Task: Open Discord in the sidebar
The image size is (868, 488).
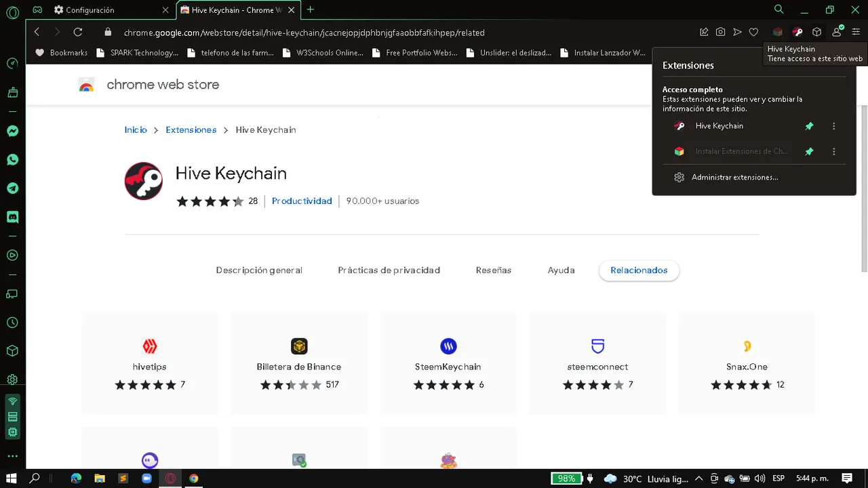Action: [x=12, y=217]
